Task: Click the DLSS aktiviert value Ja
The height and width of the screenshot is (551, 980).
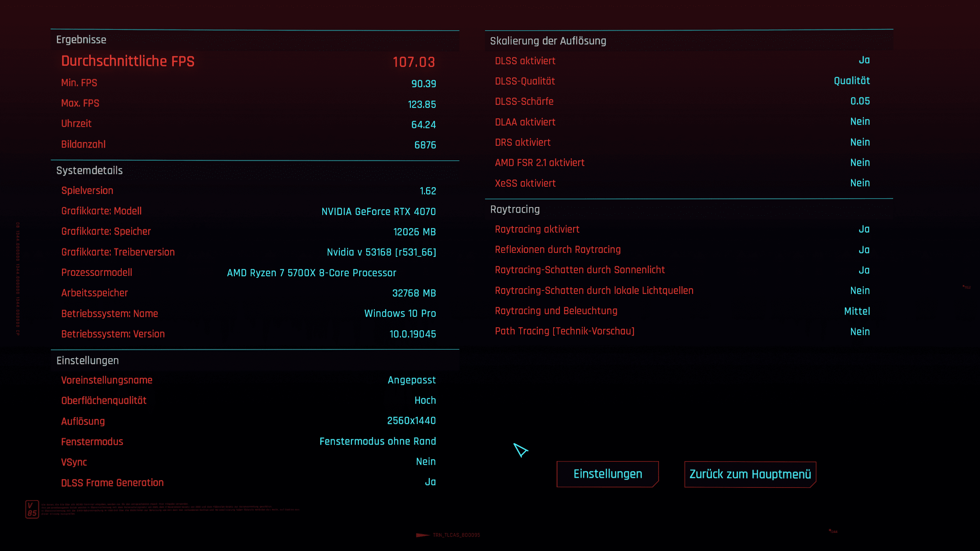Action: point(864,60)
